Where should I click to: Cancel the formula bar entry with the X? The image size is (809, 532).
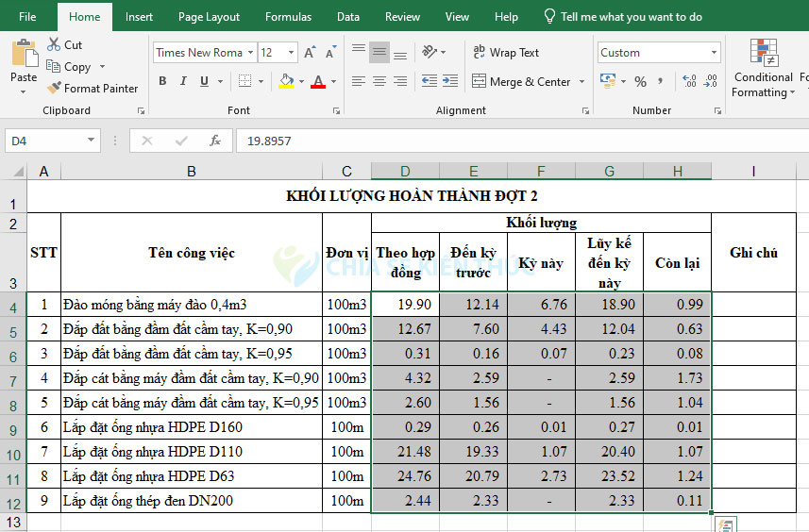(147, 141)
